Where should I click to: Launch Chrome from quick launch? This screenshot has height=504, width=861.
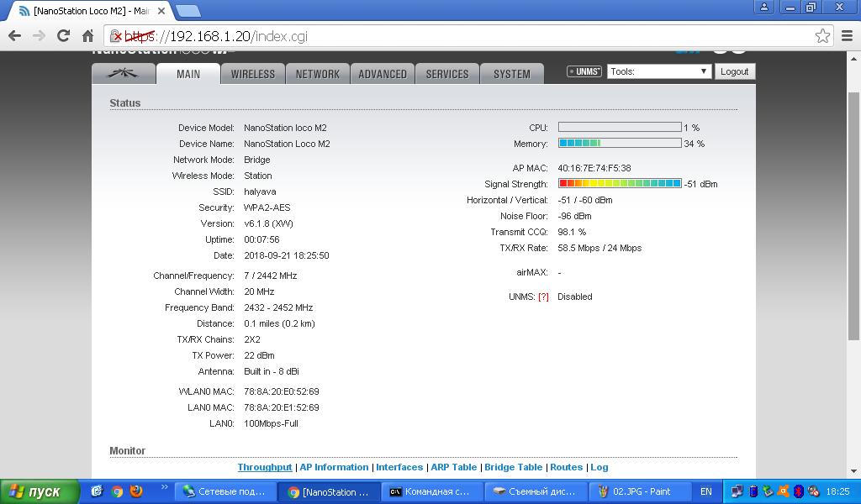click(117, 491)
